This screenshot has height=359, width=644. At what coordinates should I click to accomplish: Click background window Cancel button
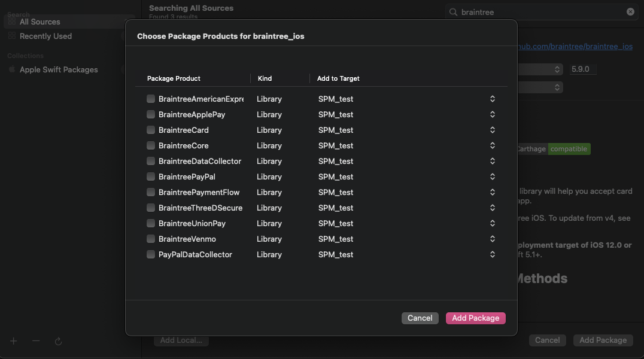548,340
